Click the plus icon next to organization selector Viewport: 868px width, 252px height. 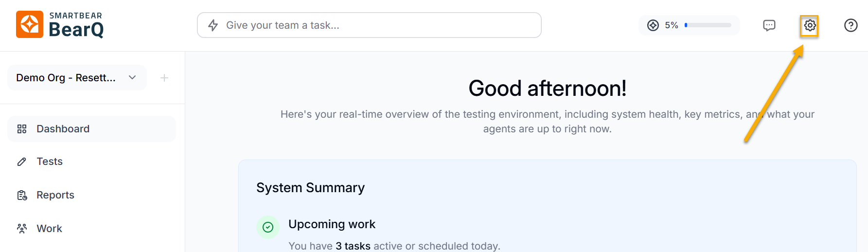[164, 78]
